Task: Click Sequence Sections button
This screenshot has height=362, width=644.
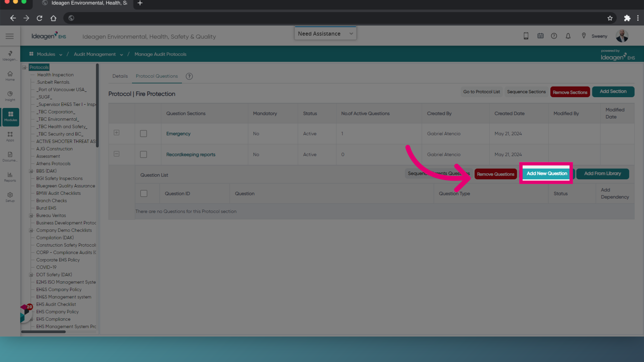Action: click(526, 92)
